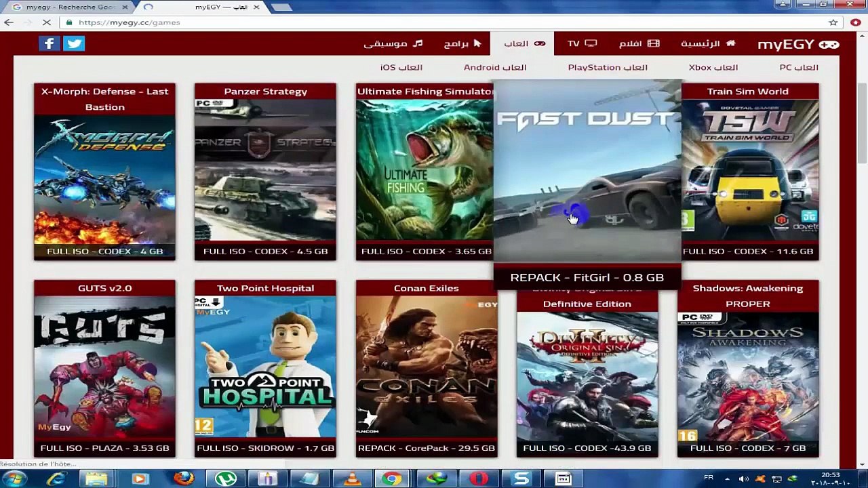Click 'FULL ISO - SKIDROW - 1.7 GB' text

click(265, 448)
